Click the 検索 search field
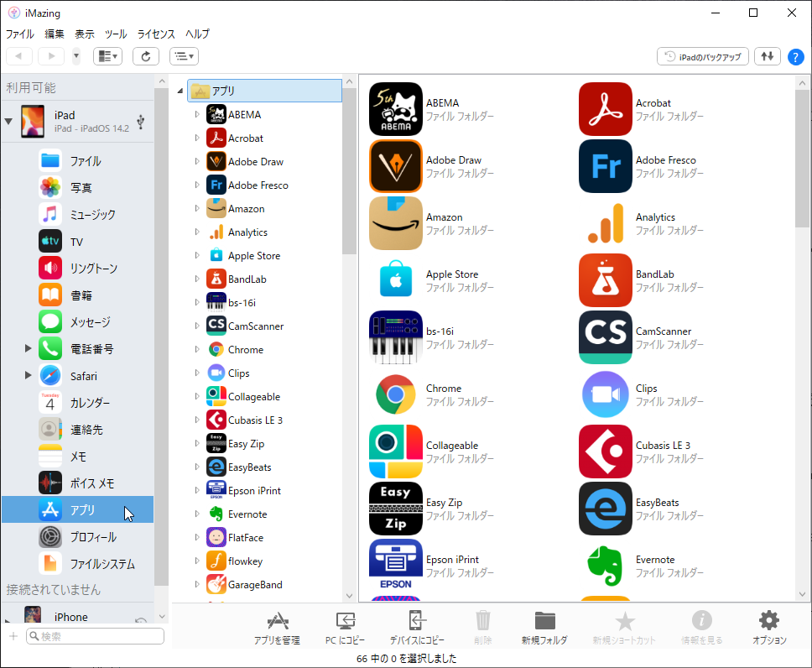812x668 pixels. point(96,636)
